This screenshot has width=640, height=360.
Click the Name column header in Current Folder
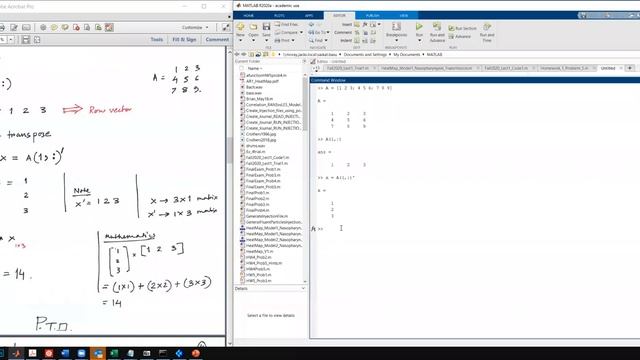pyautogui.click(x=255, y=69)
